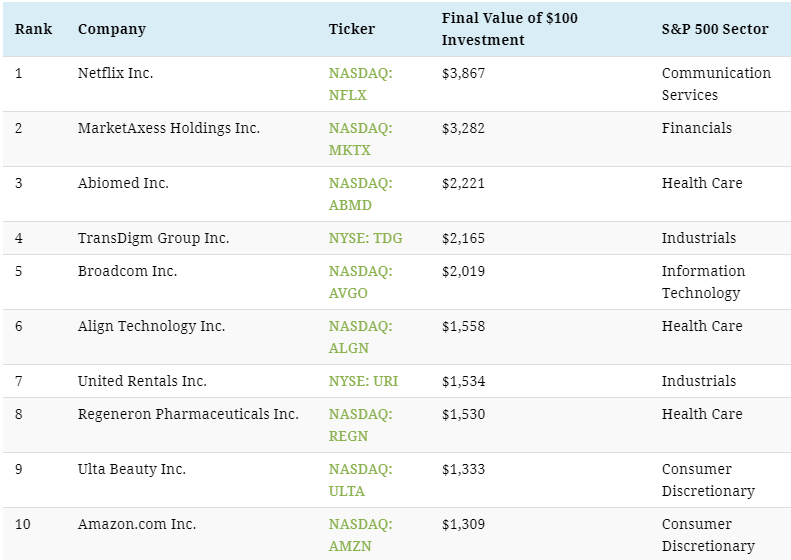Screen dimensions: 791x560
Task: Follow the NASDAQ: ULTA ticker link
Action: 360,479
